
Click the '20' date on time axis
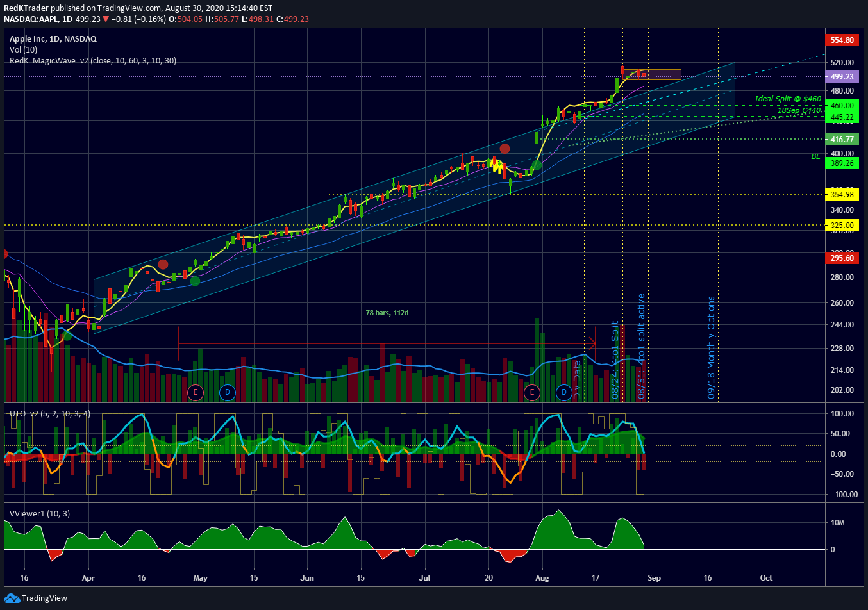488,578
